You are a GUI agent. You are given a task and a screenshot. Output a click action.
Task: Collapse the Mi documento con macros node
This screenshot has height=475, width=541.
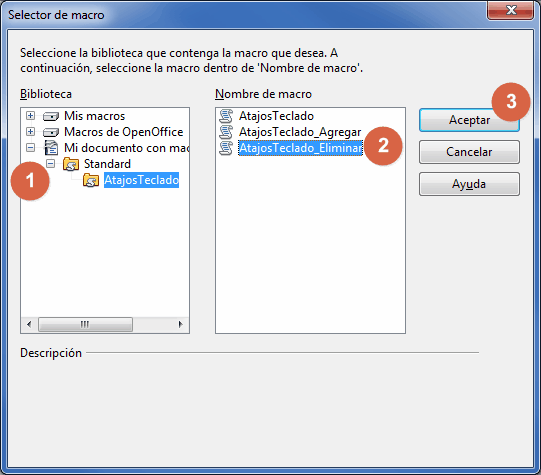(x=30, y=148)
